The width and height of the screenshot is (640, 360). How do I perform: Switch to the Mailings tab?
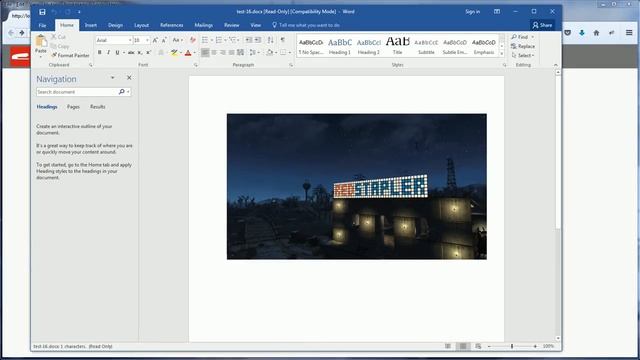click(203, 25)
